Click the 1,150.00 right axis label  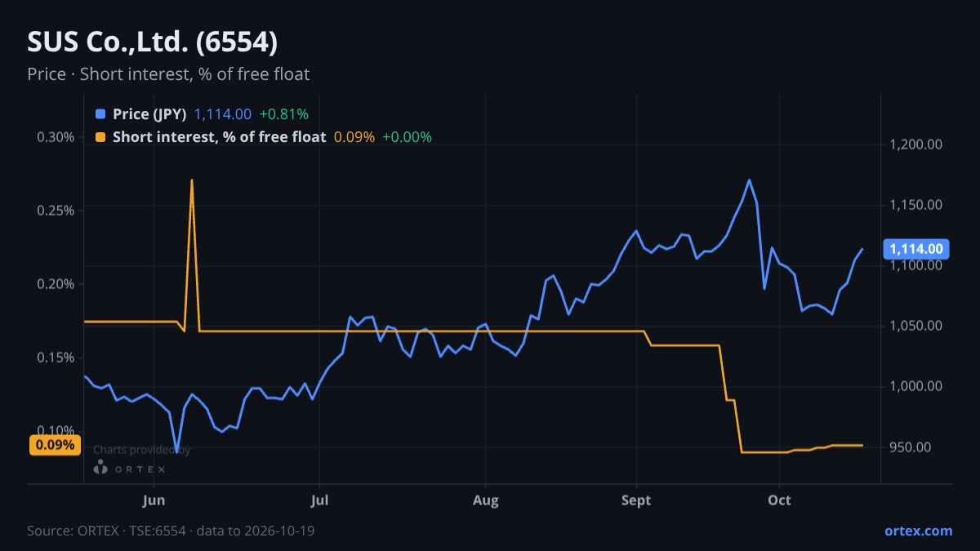tap(915, 205)
